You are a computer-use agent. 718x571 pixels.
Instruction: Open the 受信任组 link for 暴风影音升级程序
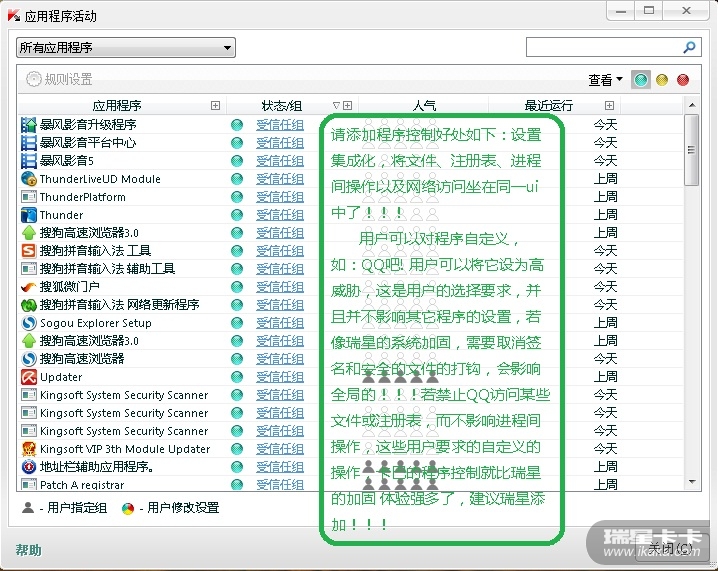click(280, 125)
